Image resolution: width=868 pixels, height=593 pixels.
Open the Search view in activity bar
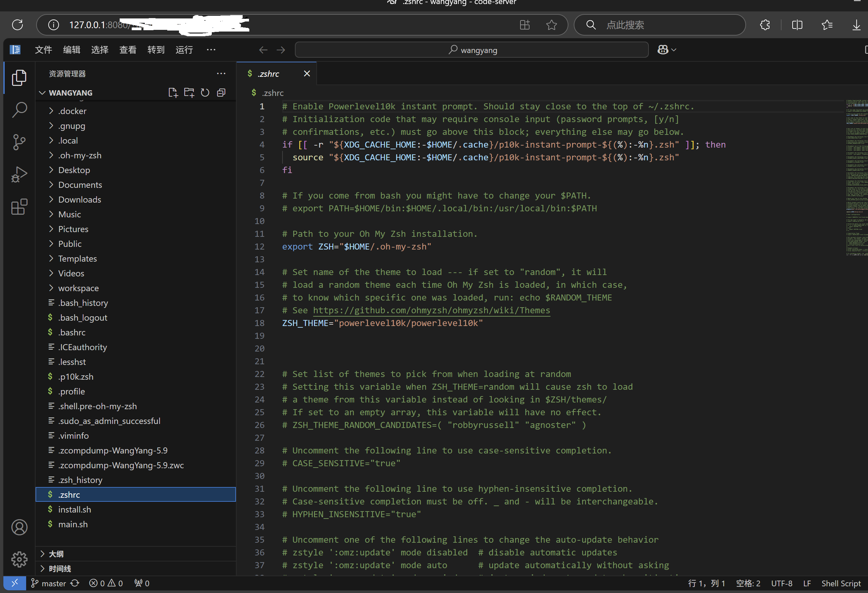[19, 110]
